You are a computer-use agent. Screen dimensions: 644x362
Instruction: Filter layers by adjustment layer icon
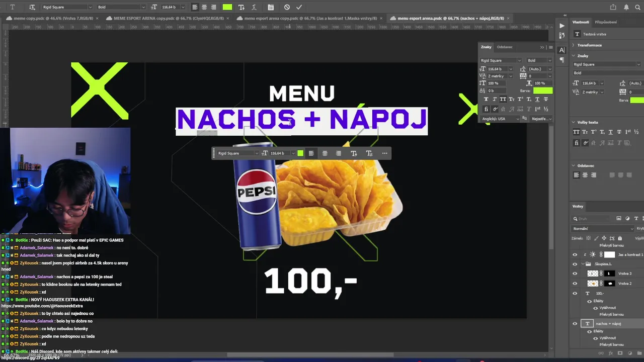(x=627, y=219)
